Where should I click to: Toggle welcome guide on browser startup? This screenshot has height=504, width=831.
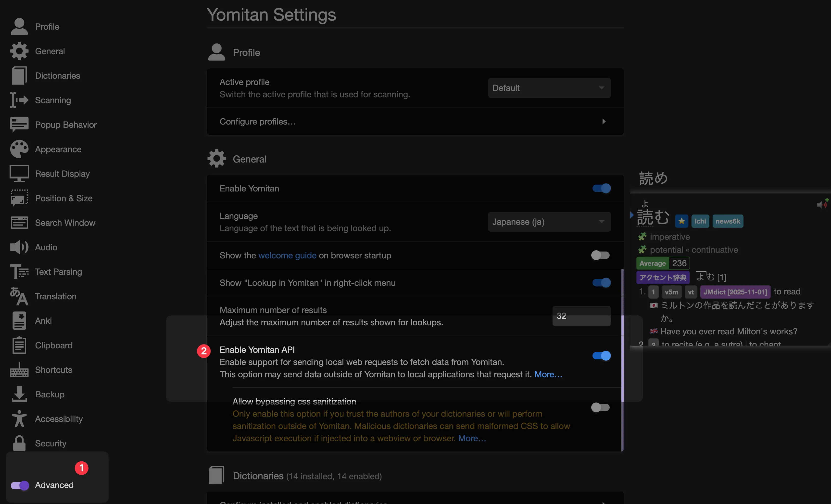pyautogui.click(x=600, y=255)
